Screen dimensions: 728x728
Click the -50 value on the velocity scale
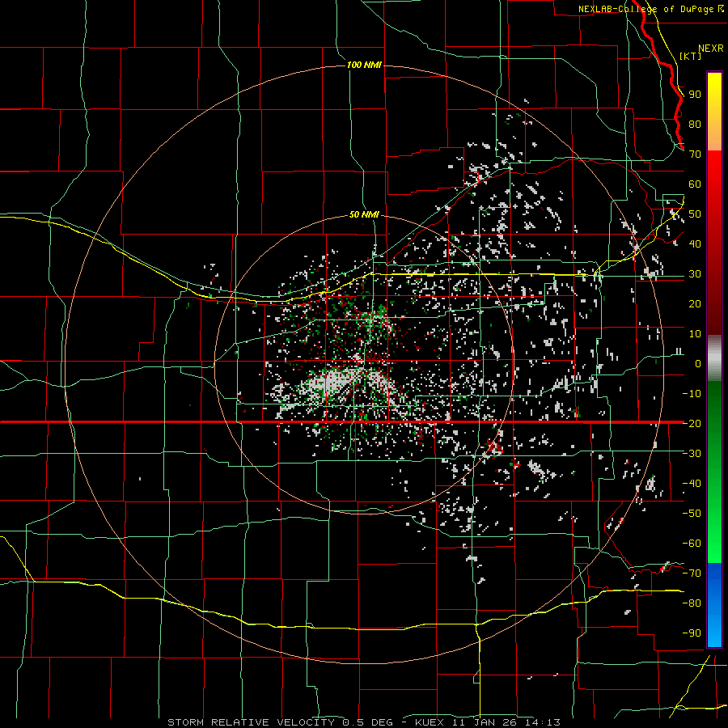tap(692, 513)
